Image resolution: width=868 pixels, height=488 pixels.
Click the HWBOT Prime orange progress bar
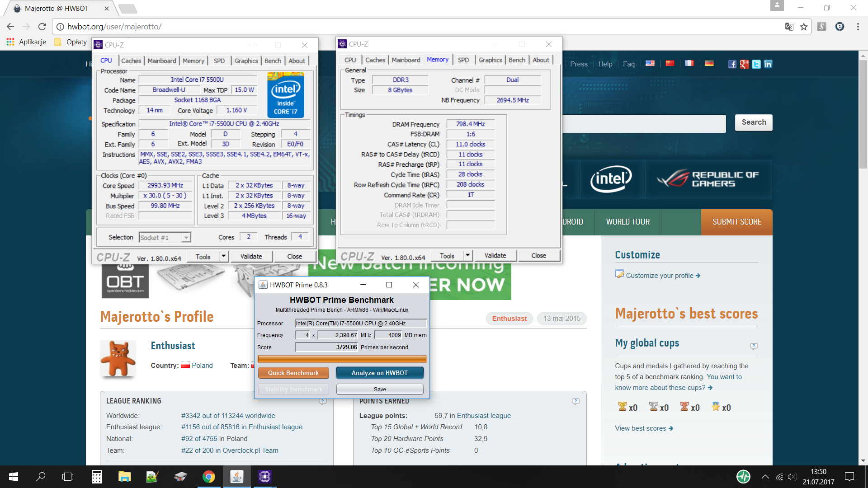point(342,359)
